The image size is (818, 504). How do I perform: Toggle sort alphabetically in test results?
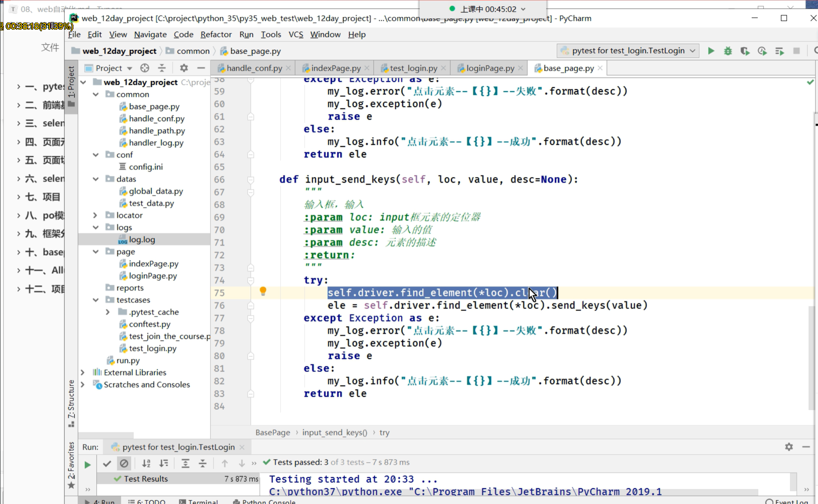click(146, 463)
